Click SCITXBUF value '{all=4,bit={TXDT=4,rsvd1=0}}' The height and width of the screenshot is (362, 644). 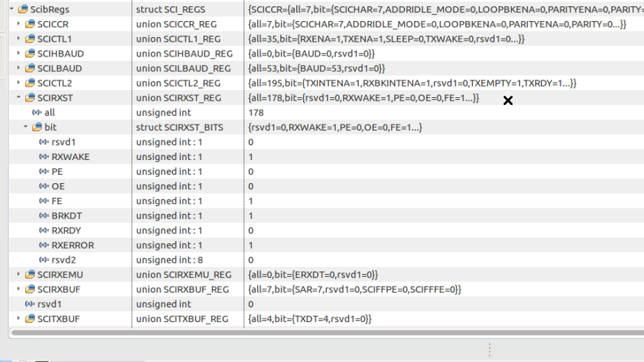pos(309,319)
